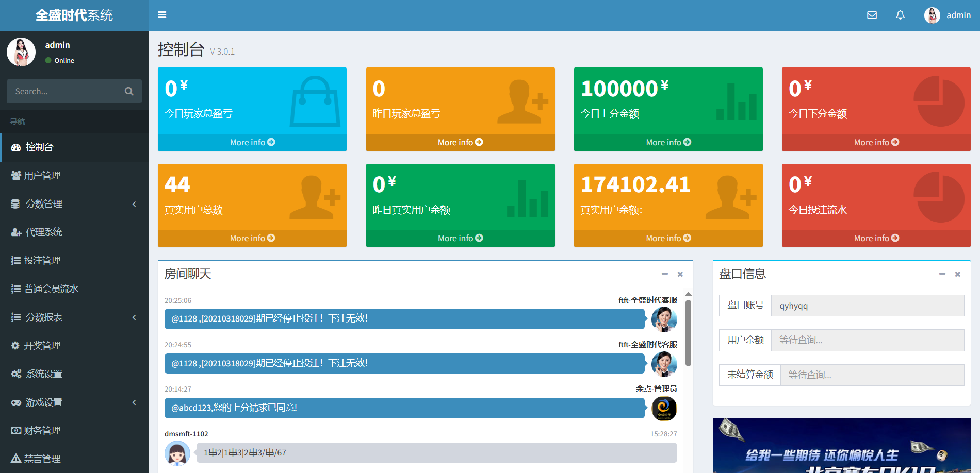Screen dimensions: 980x473
Task: Expand the 游戏设置 submenu
Action: click(x=134, y=402)
